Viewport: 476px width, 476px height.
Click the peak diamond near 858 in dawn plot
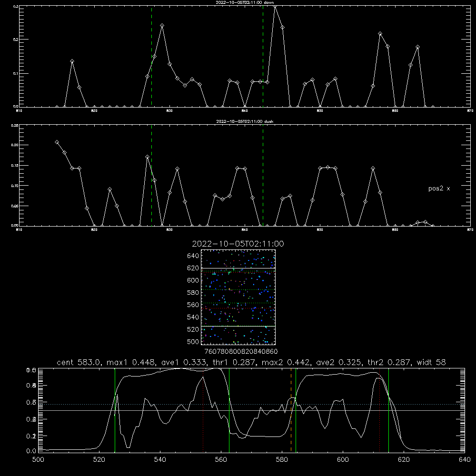click(x=380, y=34)
